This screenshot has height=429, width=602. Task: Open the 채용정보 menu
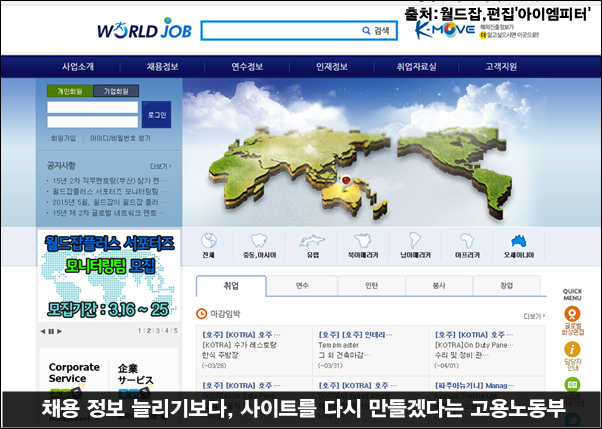pyautogui.click(x=162, y=67)
